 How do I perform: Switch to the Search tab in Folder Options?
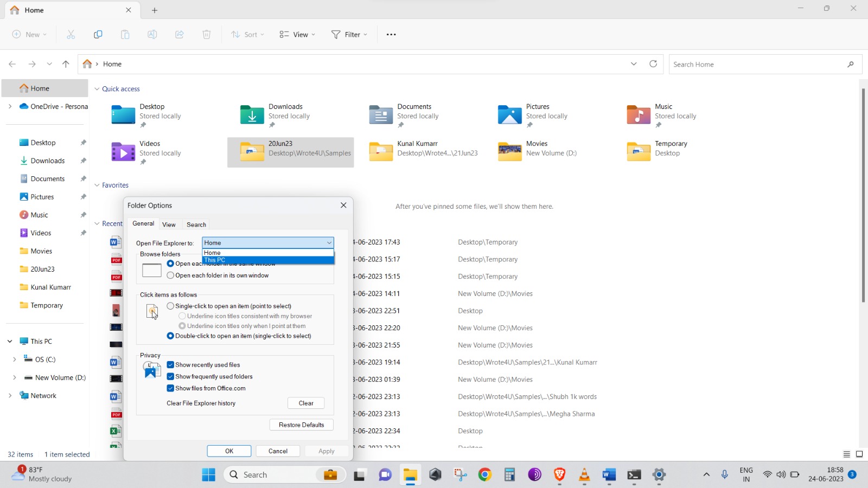tap(196, 224)
